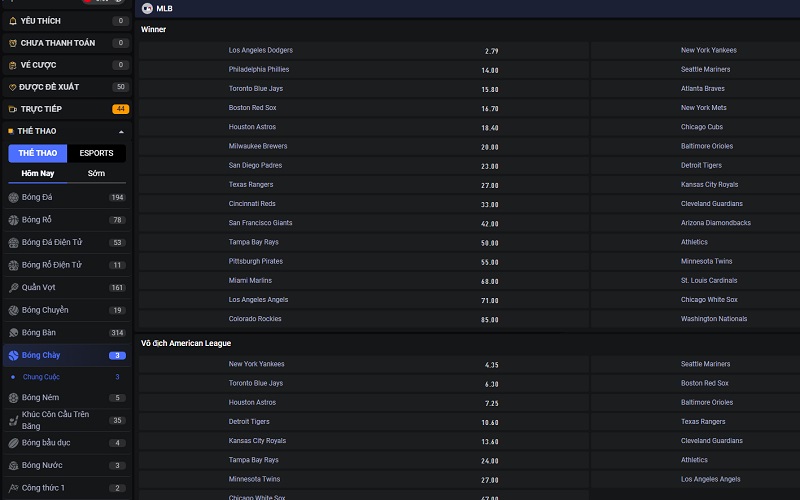Click the Bóng Rổ basketball icon
This screenshot has width=800, height=500.
click(x=14, y=220)
